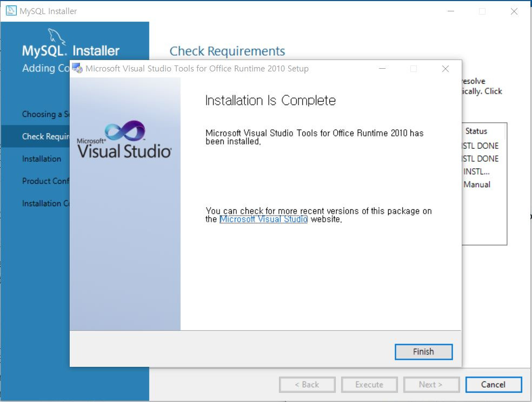This screenshot has width=532, height=402.
Task: Select the Installation step
Action: [x=41, y=159]
